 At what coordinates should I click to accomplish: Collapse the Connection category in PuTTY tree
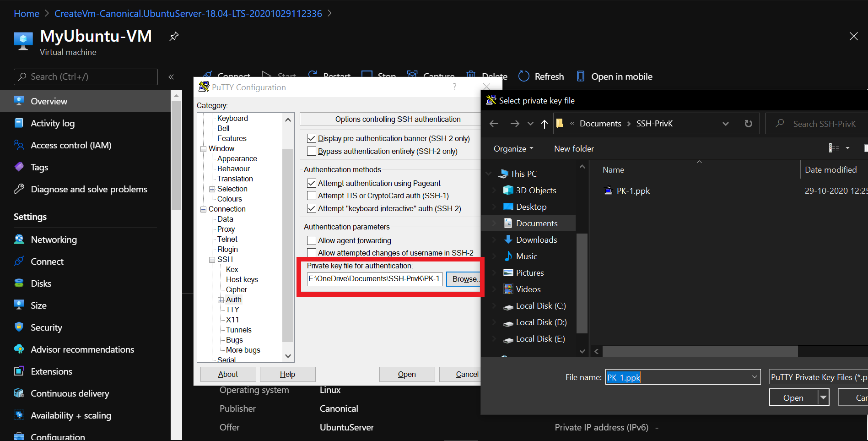(x=203, y=209)
